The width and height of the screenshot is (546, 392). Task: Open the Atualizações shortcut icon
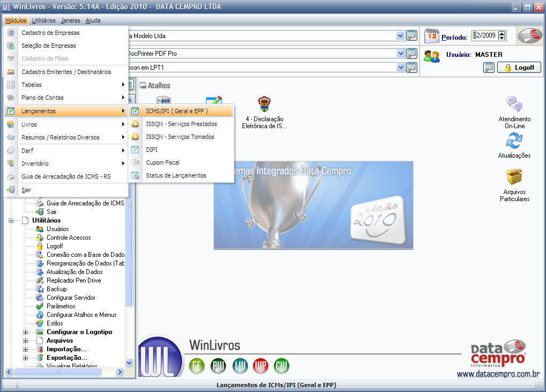[x=514, y=141]
